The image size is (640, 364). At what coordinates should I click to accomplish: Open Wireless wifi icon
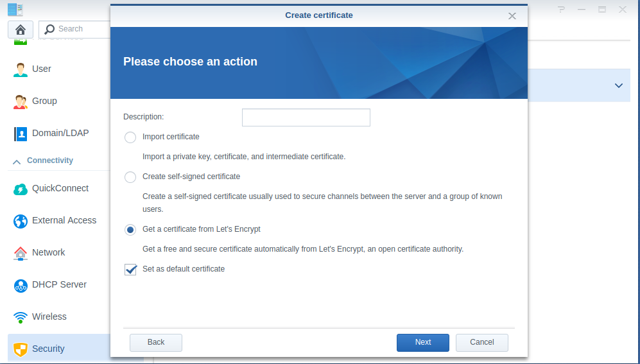coord(21,317)
